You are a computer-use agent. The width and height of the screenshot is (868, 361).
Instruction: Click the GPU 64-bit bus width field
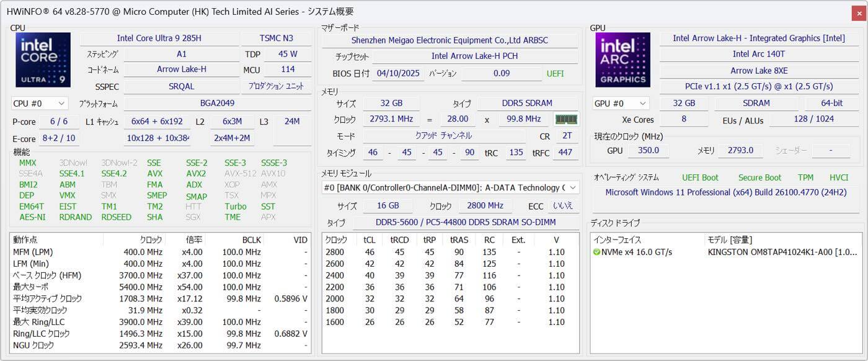831,103
